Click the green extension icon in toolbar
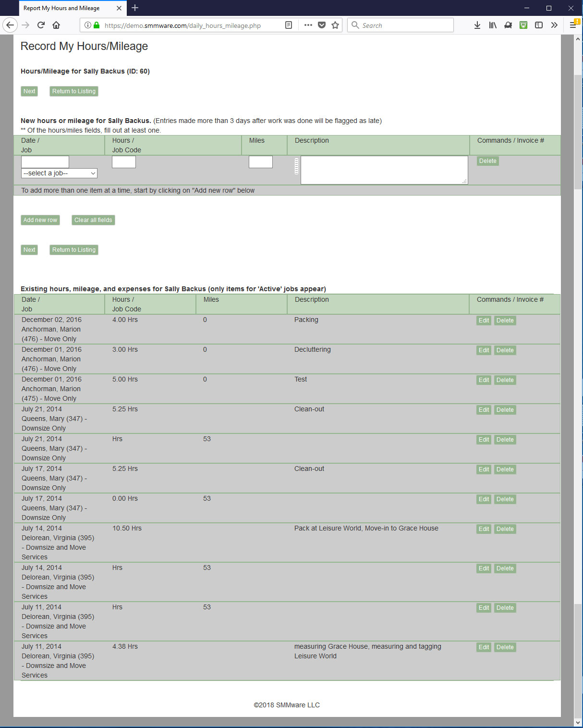Image resolution: width=583 pixels, height=728 pixels. tap(523, 25)
